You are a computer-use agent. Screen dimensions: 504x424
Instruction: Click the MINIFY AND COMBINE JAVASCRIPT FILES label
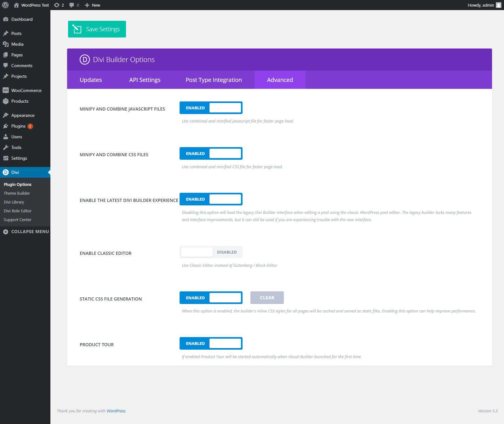(122, 109)
